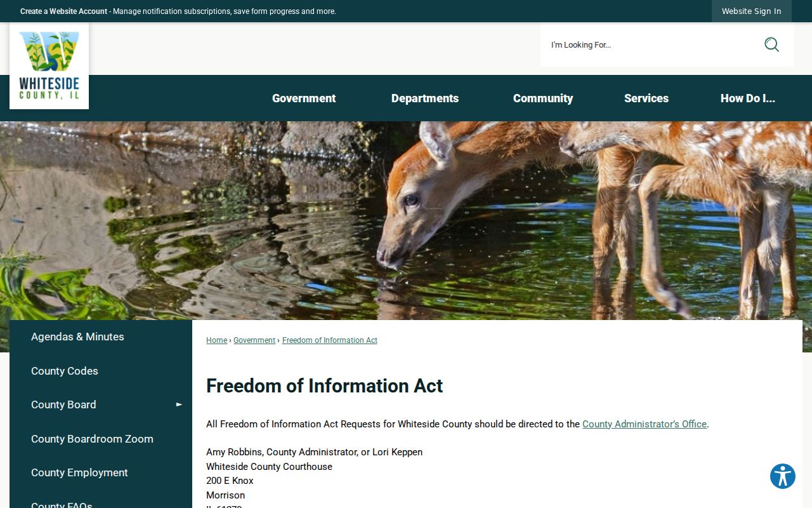Click Create a Website Account link
The height and width of the screenshot is (508, 812).
click(x=63, y=11)
